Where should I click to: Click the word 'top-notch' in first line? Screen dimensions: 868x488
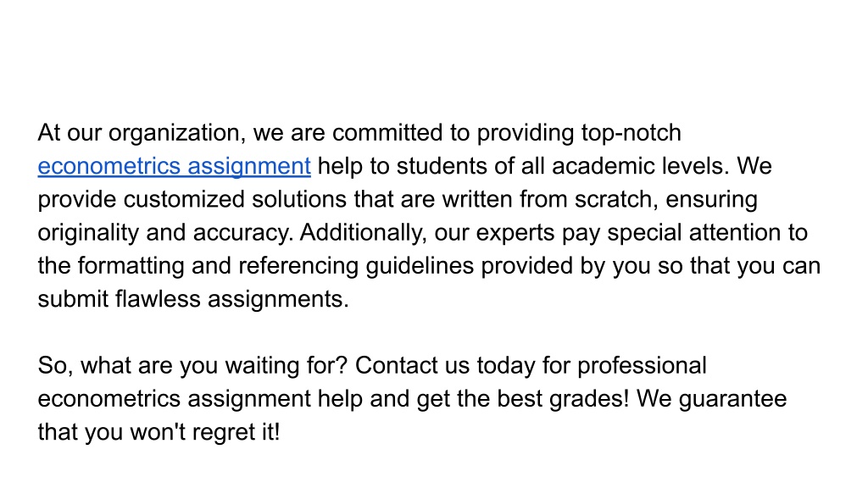(x=631, y=133)
